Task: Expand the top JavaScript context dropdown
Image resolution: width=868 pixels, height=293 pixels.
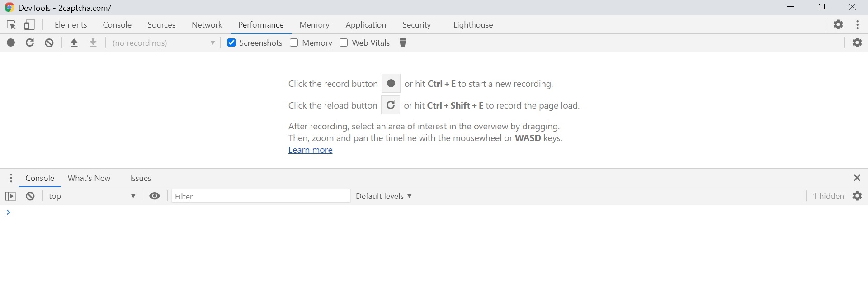Action: coord(92,196)
